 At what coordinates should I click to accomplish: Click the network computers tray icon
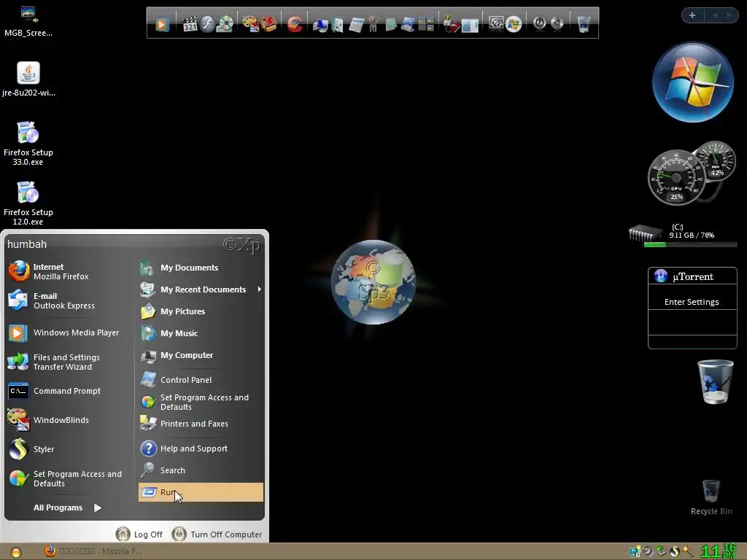tap(635, 551)
